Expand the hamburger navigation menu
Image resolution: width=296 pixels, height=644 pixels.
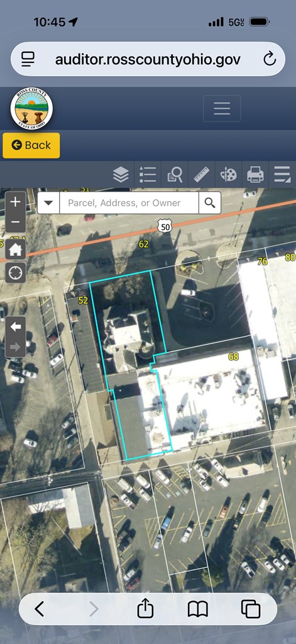(x=222, y=108)
